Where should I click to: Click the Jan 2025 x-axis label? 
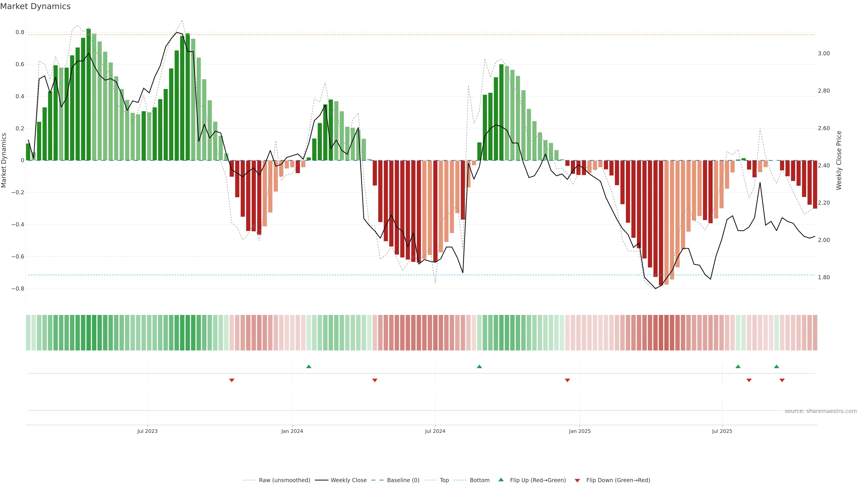[x=580, y=431]
